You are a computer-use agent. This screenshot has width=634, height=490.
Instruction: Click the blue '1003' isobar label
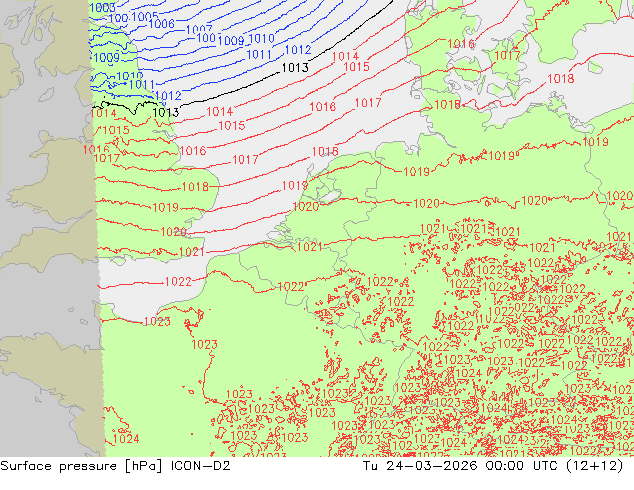[102, 7]
